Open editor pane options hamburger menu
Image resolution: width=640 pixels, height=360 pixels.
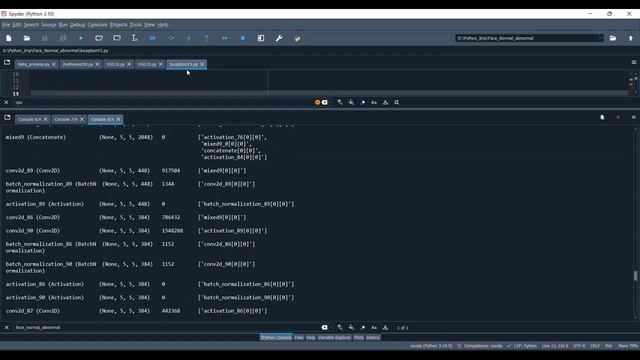(x=634, y=62)
